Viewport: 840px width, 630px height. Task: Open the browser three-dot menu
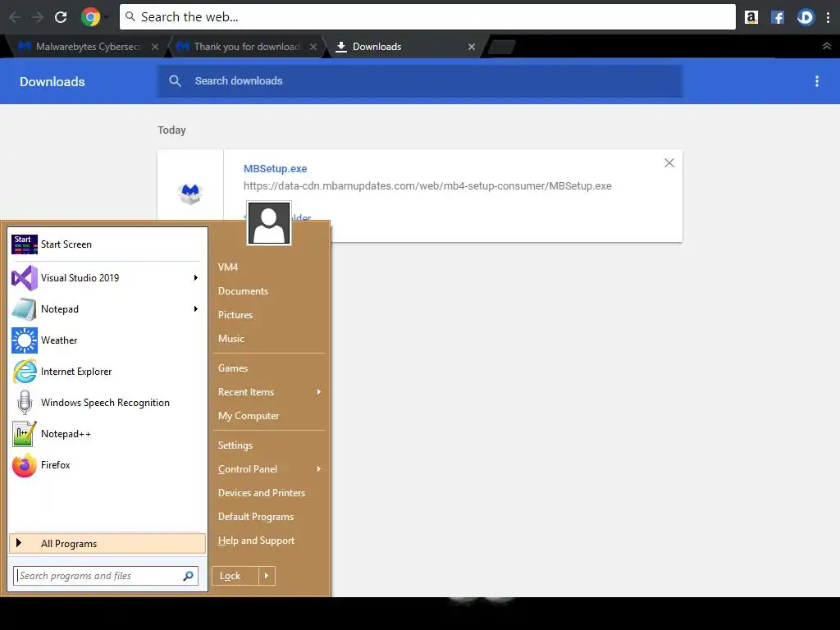click(829, 17)
